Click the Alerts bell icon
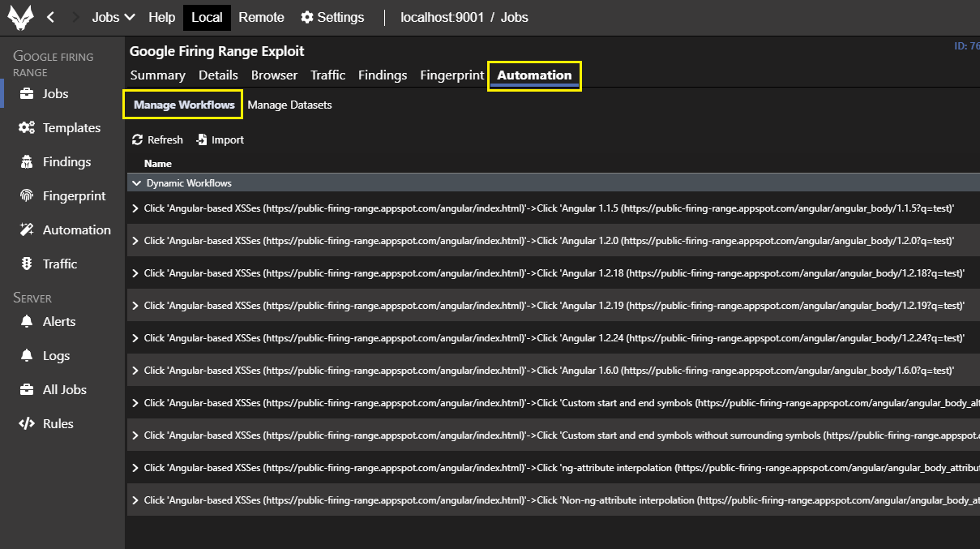 (27, 322)
